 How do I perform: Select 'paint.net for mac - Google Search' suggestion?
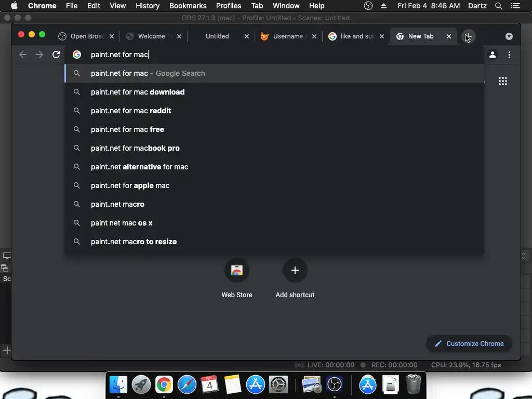pyautogui.click(x=274, y=73)
